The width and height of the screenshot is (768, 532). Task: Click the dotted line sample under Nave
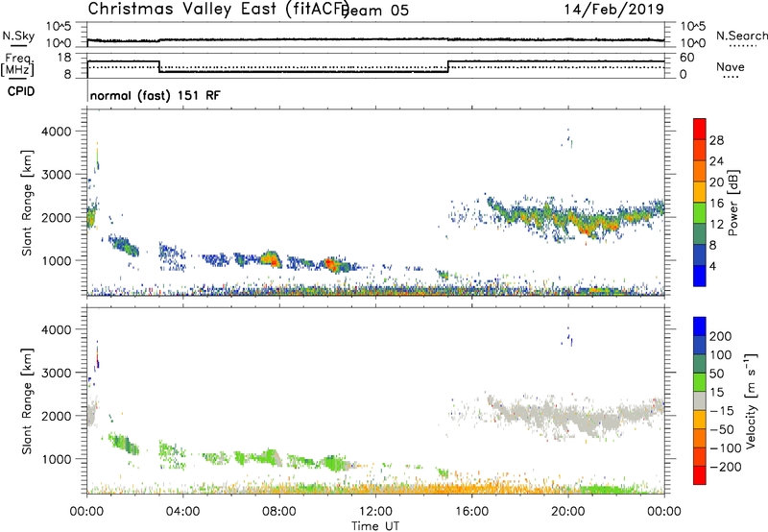pos(732,78)
